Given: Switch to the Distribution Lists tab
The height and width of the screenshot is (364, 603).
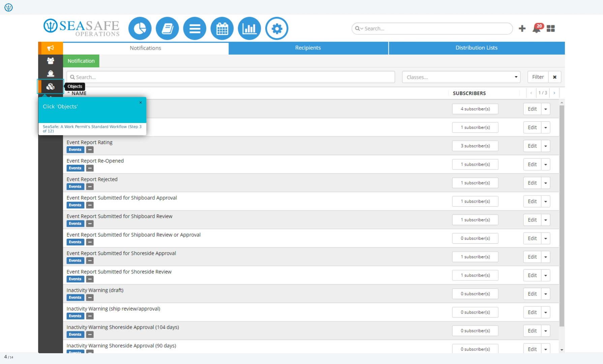Looking at the screenshot, I should coord(477,48).
